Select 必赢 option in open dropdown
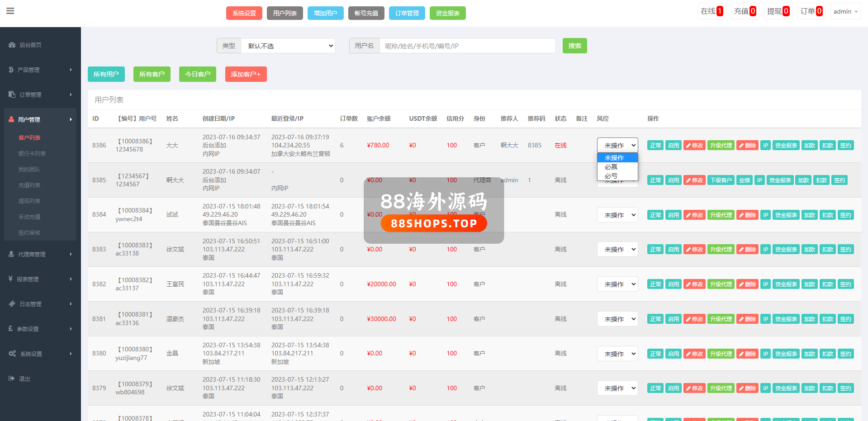The image size is (868, 421). 611,167
